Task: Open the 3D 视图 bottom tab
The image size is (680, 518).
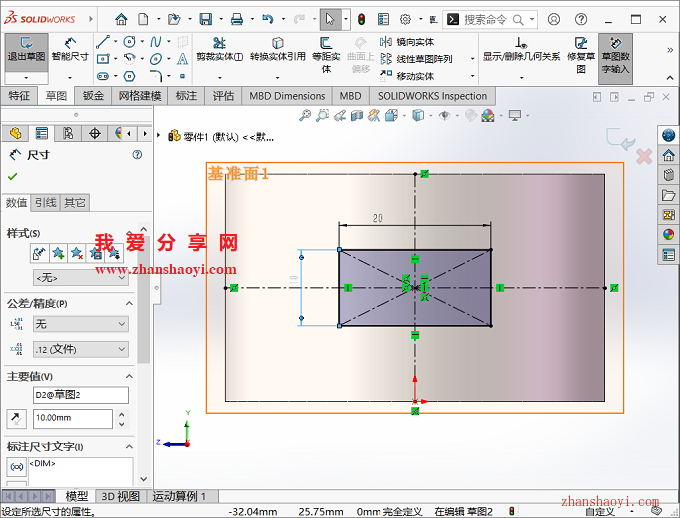Action: pyautogui.click(x=120, y=496)
